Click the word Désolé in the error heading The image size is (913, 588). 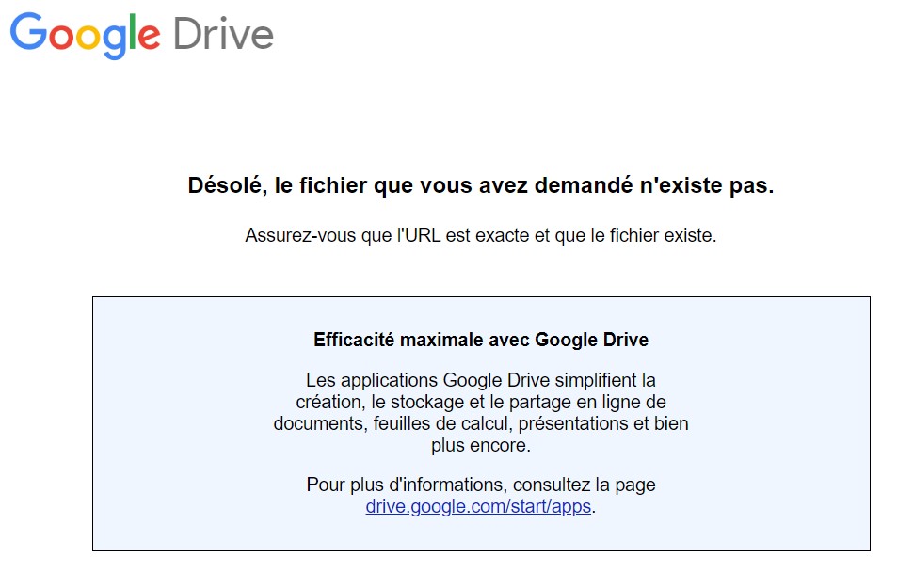tap(222, 186)
